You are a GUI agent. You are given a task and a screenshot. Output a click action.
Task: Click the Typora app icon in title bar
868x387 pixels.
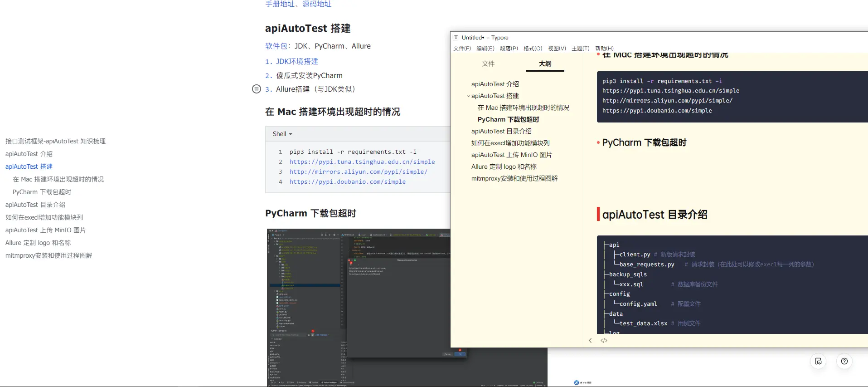(x=456, y=38)
